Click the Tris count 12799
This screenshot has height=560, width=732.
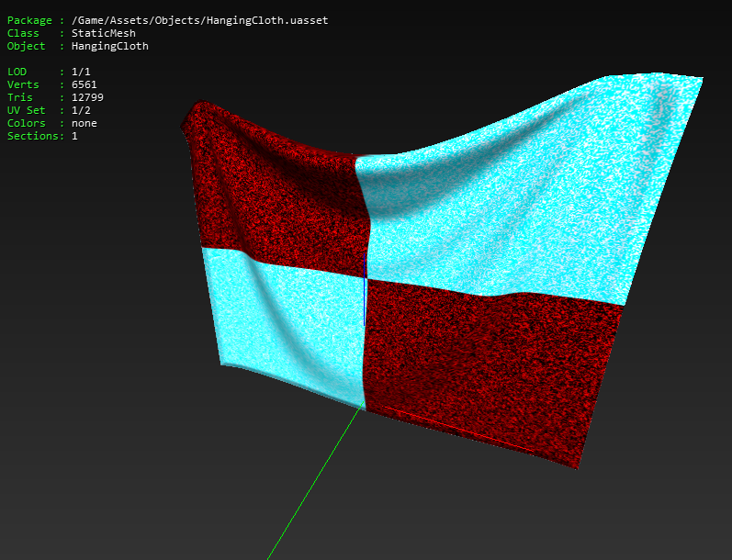[87, 97]
